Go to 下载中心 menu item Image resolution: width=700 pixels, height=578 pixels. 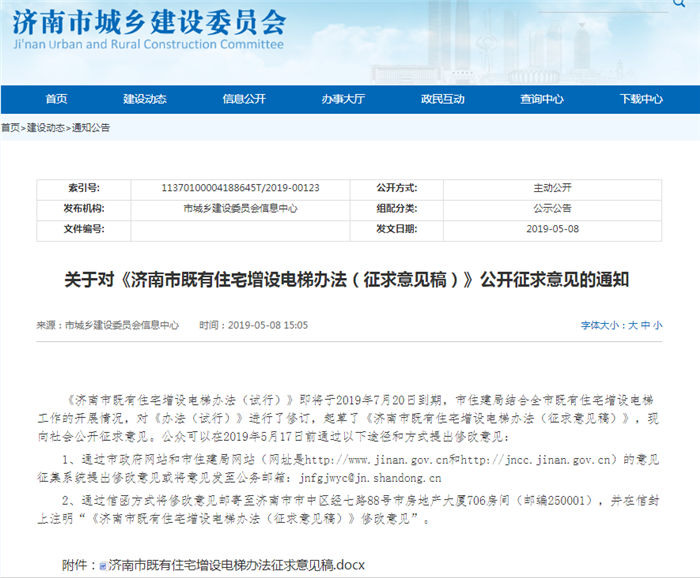(641, 99)
